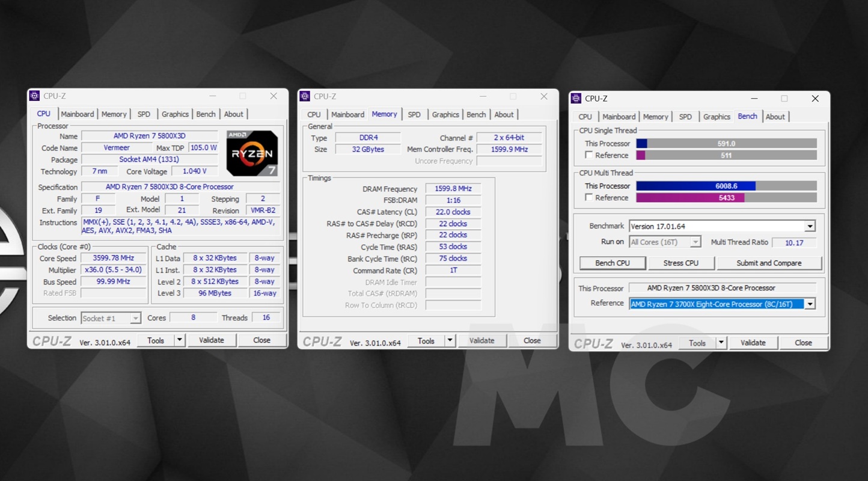Click multi thread This Processor 6008.6 bar

click(x=726, y=186)
